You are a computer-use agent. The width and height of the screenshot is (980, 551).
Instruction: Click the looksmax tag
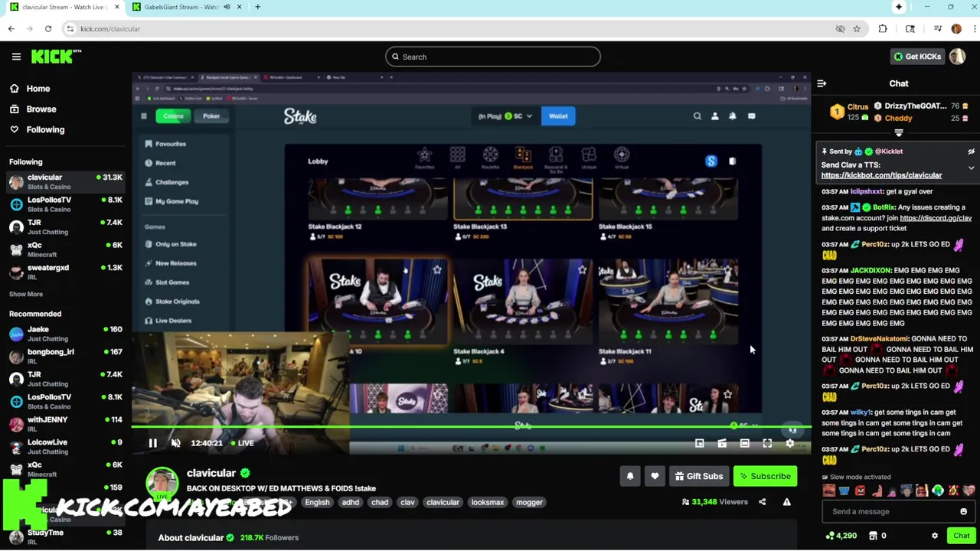click(488, 502)
